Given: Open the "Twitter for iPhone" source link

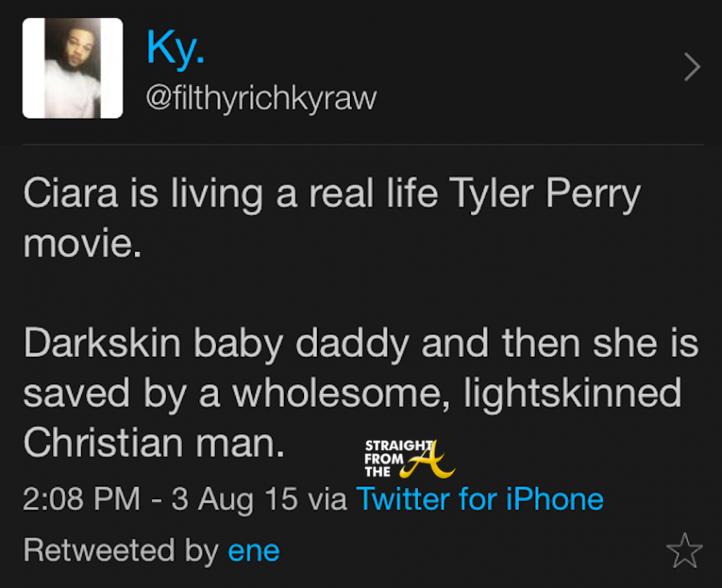Looking at the screenshot, I should [479, 499].
